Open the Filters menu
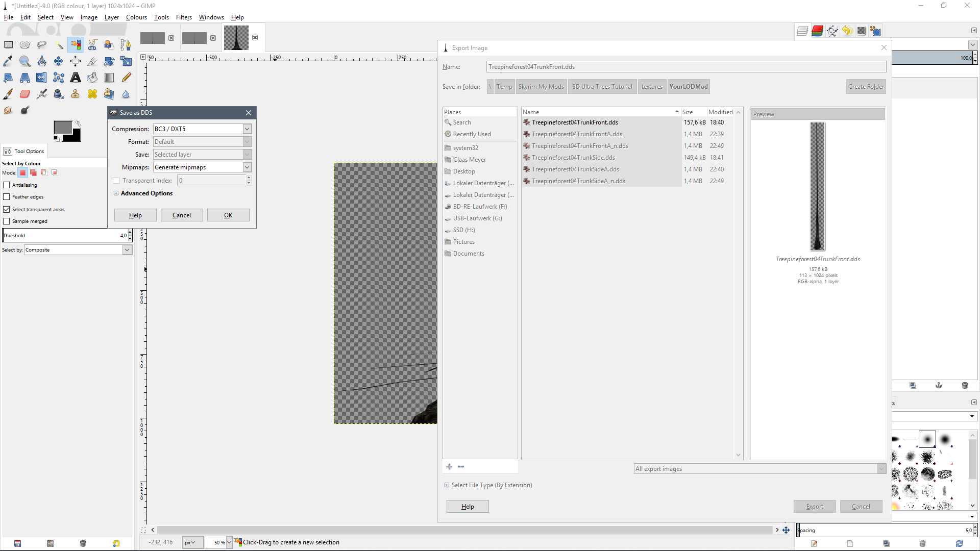The image size is (980, 551). 184,17
